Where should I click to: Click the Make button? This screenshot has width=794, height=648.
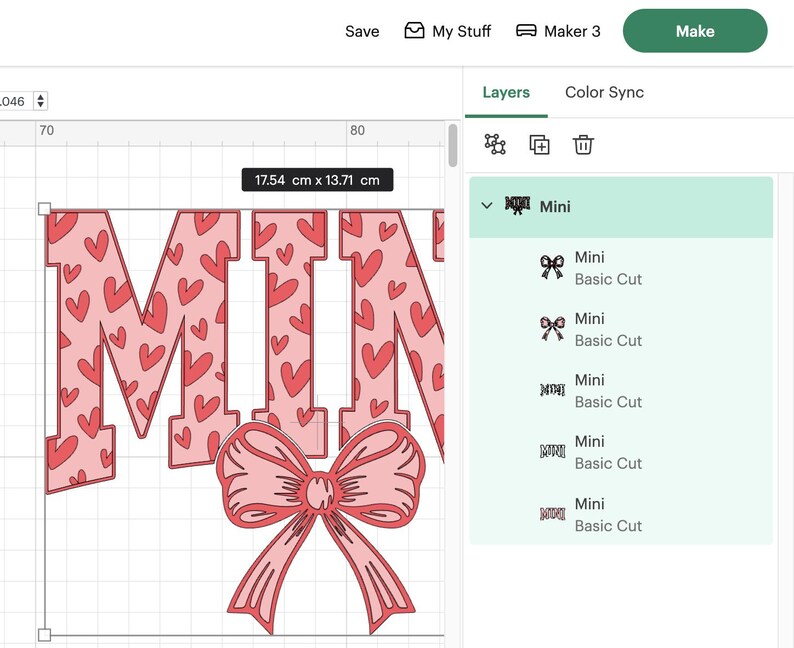[695, 31]
